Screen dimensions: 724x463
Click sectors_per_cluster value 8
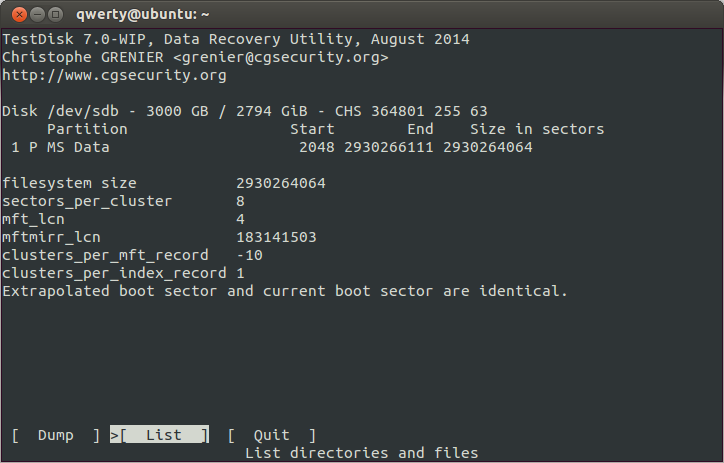241,201
